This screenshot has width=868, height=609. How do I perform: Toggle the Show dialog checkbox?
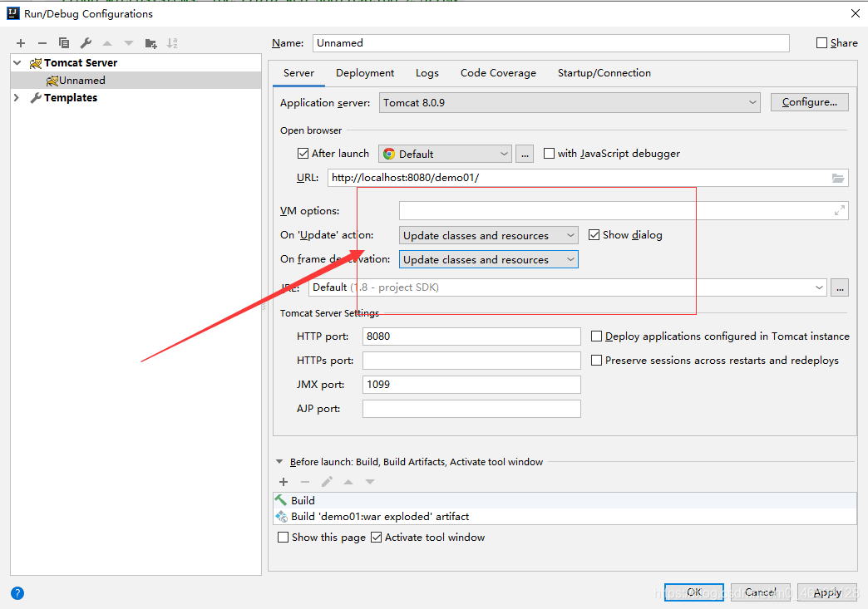594,235
